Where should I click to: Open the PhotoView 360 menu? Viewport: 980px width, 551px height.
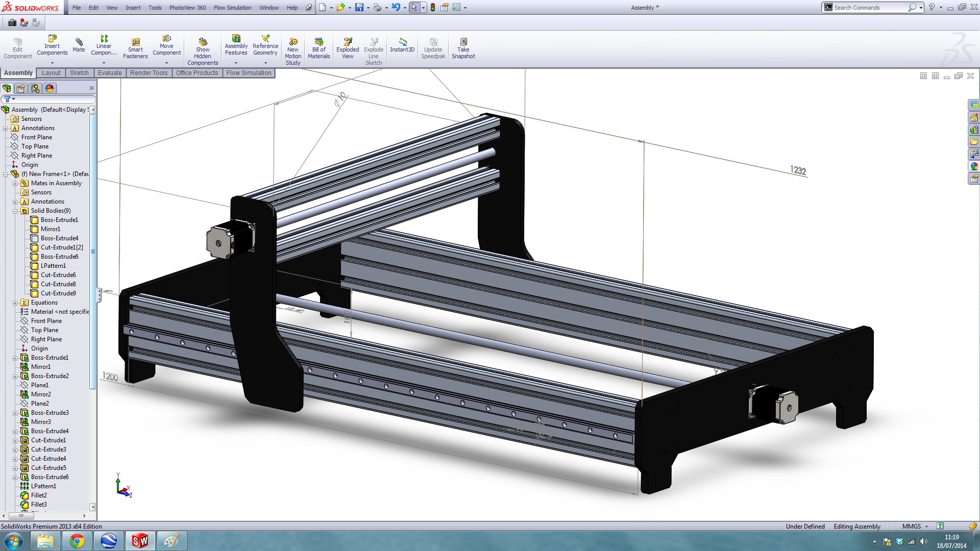pos(187,8)
